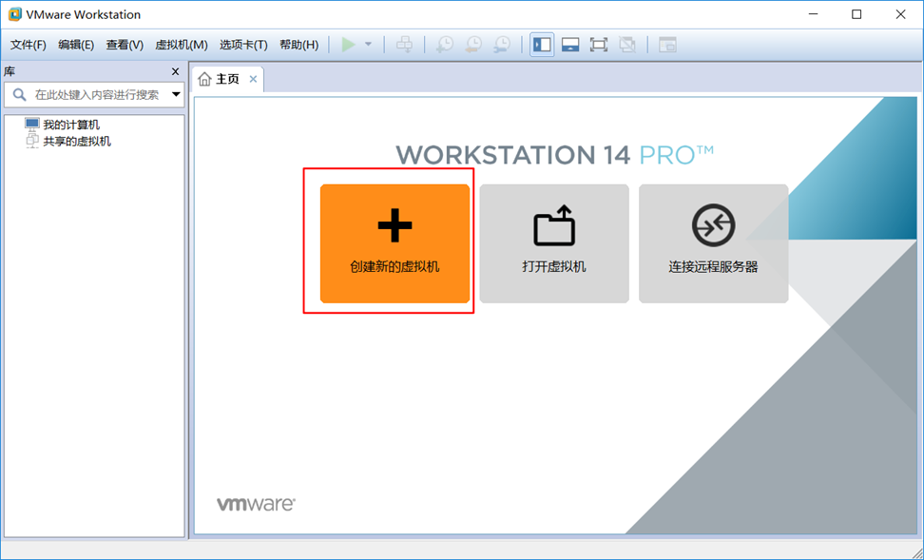Click the Revert to Snapshot toolbar icon
This screenshot has width=924, height=560.
click(x=473, y=45)
